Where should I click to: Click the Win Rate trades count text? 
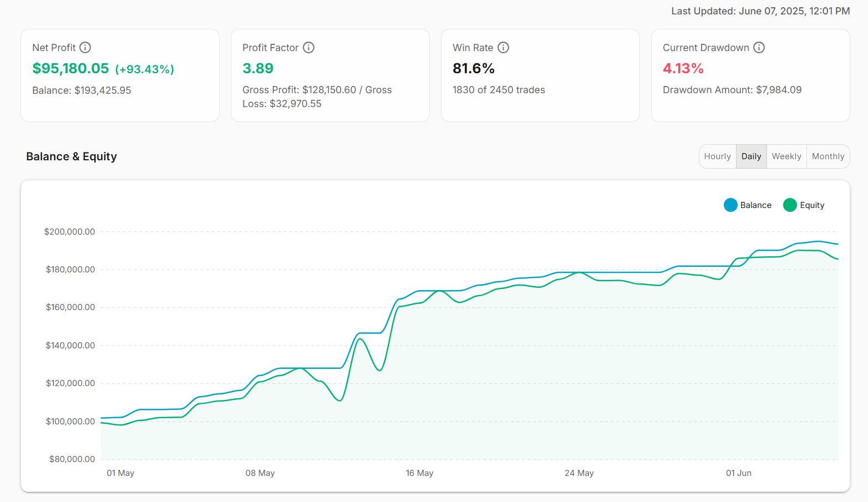pos(499,89)
